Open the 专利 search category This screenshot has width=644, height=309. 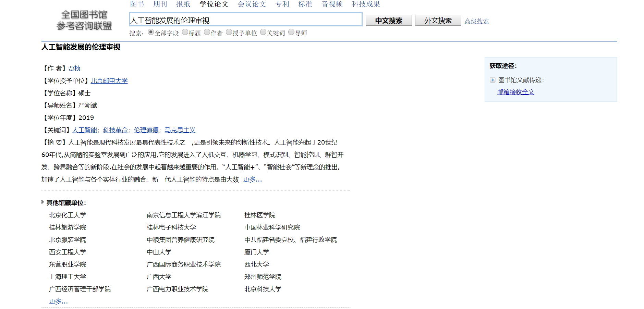coord(282,4)
